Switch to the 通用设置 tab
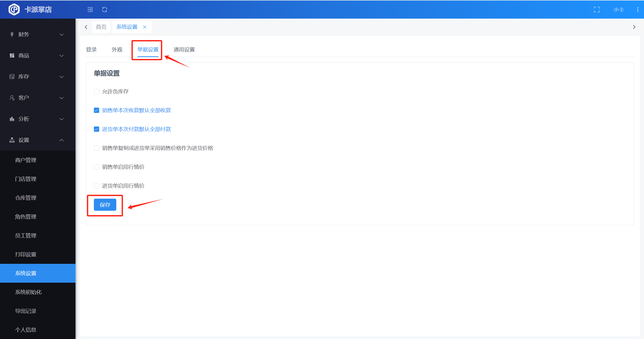The width and height of the screenshot is (644, 339). tap(184, 50)
